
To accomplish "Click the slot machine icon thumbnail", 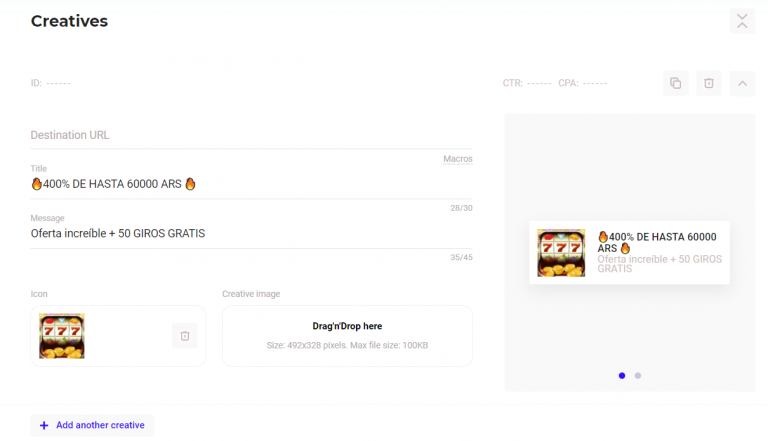I will (62, 336).
